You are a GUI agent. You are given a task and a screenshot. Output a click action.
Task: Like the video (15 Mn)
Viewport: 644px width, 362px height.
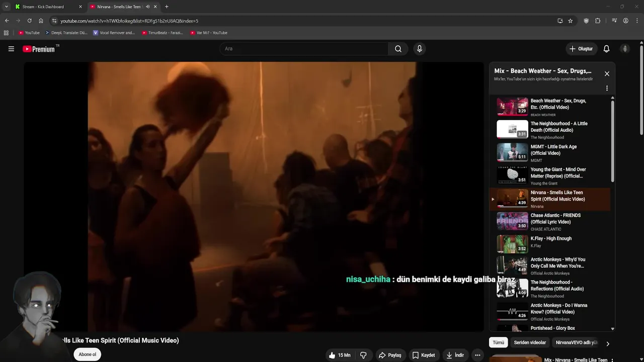pos(340,355)
